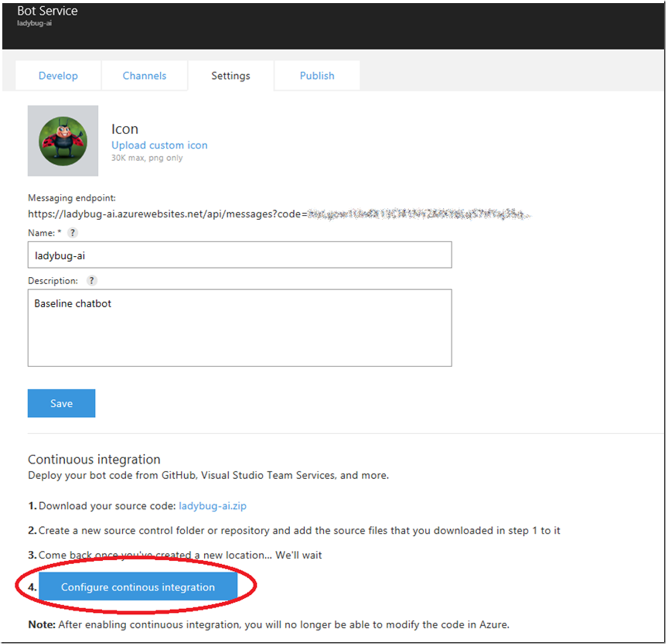Image resolution: width=666 pixels, height=644 pixels.
Task: Focus the Name field containing ladybug-ai
Action: coord(240,255)
